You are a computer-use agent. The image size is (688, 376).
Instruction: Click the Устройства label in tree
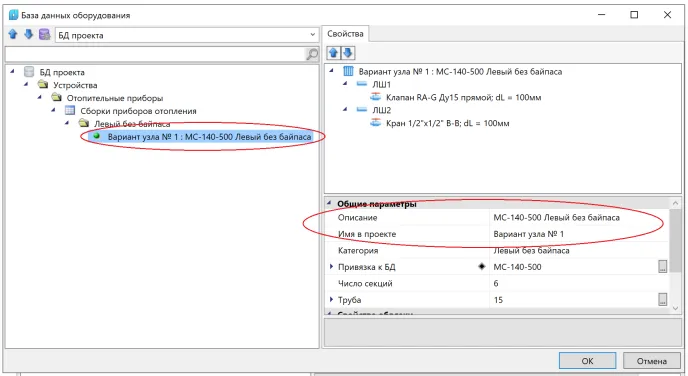75,85
